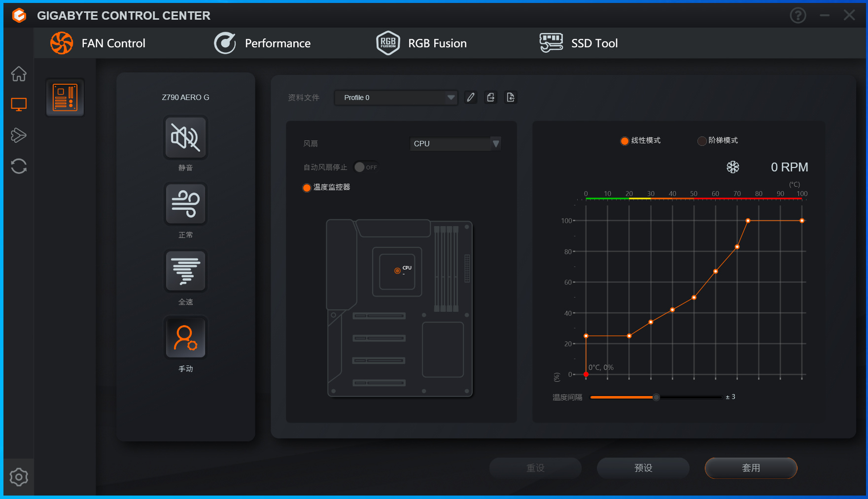Click the apply (套用) button
This screenshot has width=868, height=499.
click(751, 468)
